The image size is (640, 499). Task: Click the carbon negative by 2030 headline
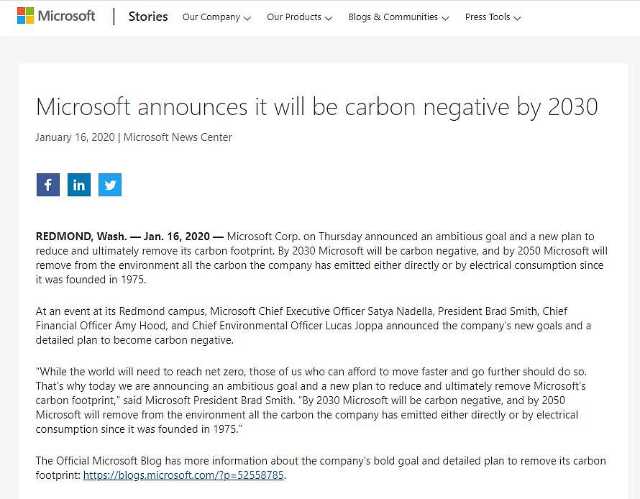[x=316, y=106]
